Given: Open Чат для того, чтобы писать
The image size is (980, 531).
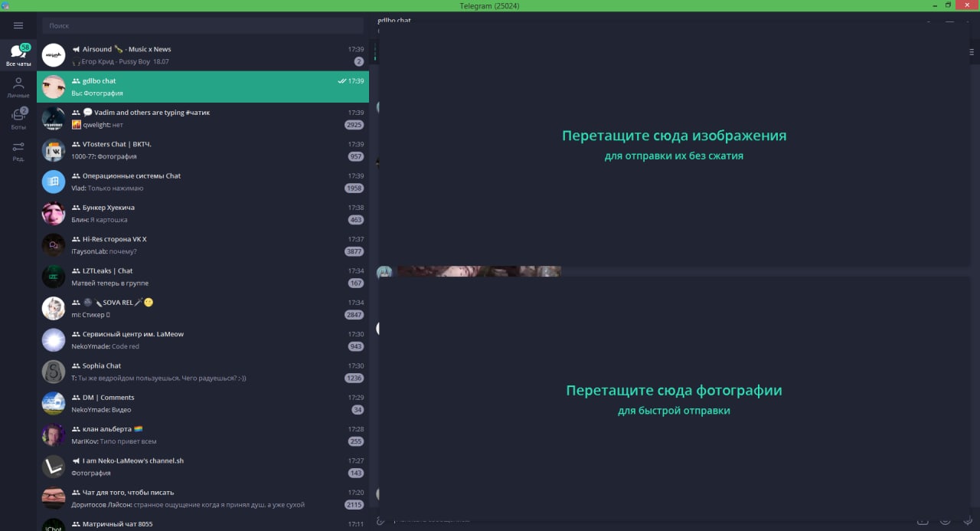Looking at the screenshot, I should point(203,499).
